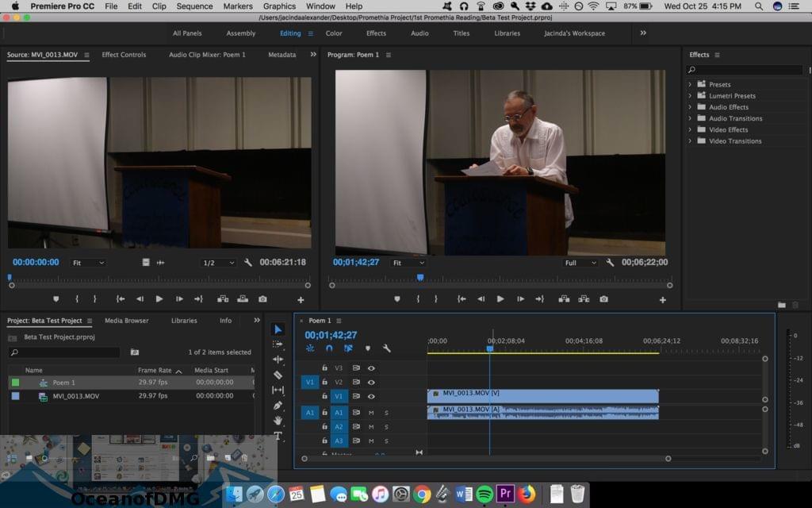Open the playback resolution dropdown showing Full

[x=580, y=262]
